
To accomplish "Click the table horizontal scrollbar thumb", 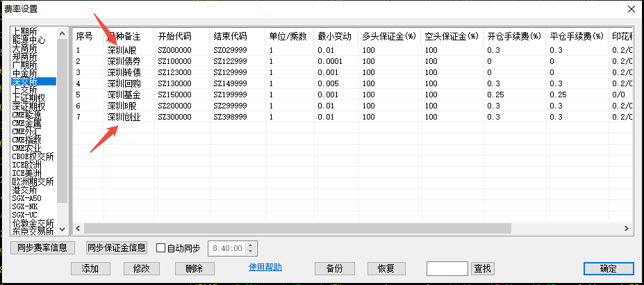I will tap(297, 228).
